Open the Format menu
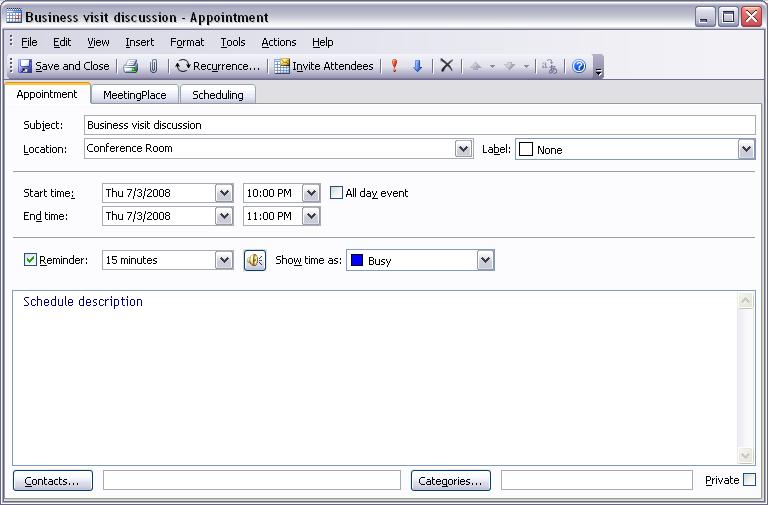 point(187,42)
